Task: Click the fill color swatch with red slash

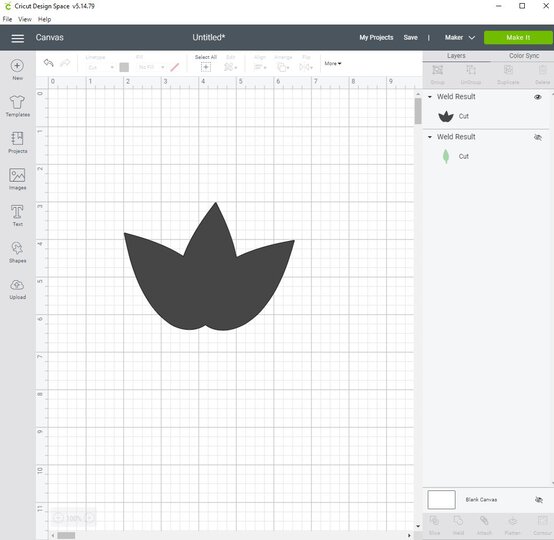Action: coord(175,67)
